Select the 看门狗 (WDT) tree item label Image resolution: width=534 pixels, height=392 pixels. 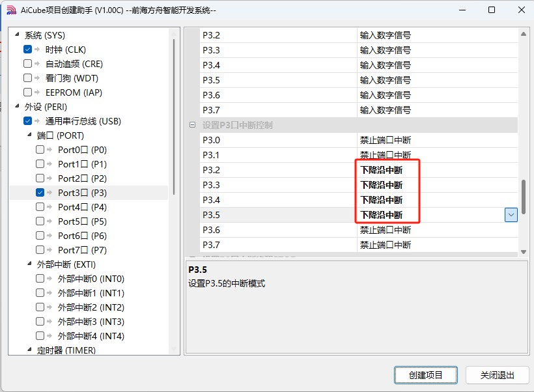72,78
